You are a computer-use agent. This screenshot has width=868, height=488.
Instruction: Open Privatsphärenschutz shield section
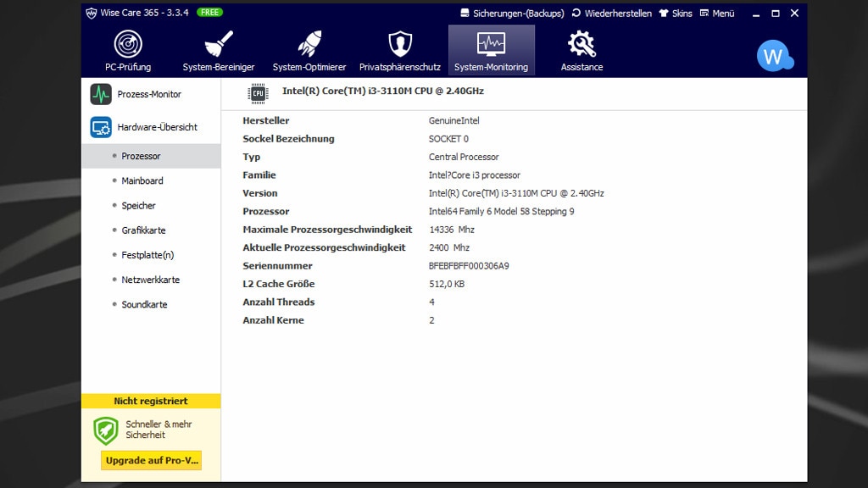[x=400, y=51]
